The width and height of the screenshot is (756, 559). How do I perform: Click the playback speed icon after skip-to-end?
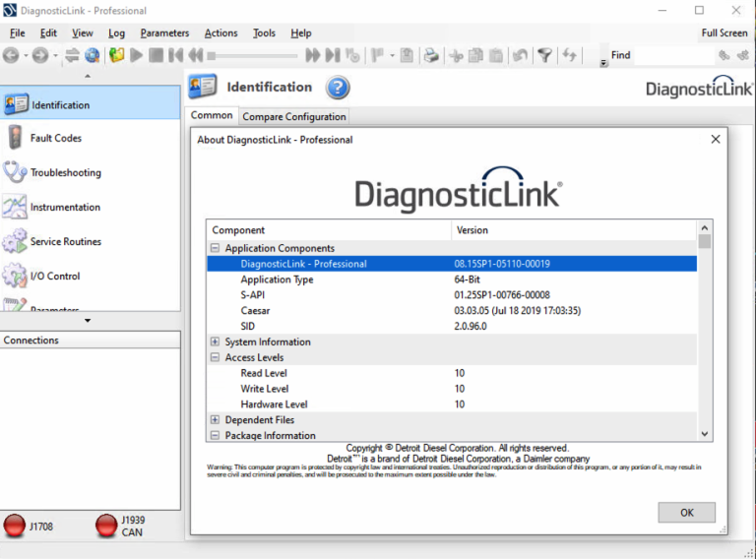coord(353,55)
